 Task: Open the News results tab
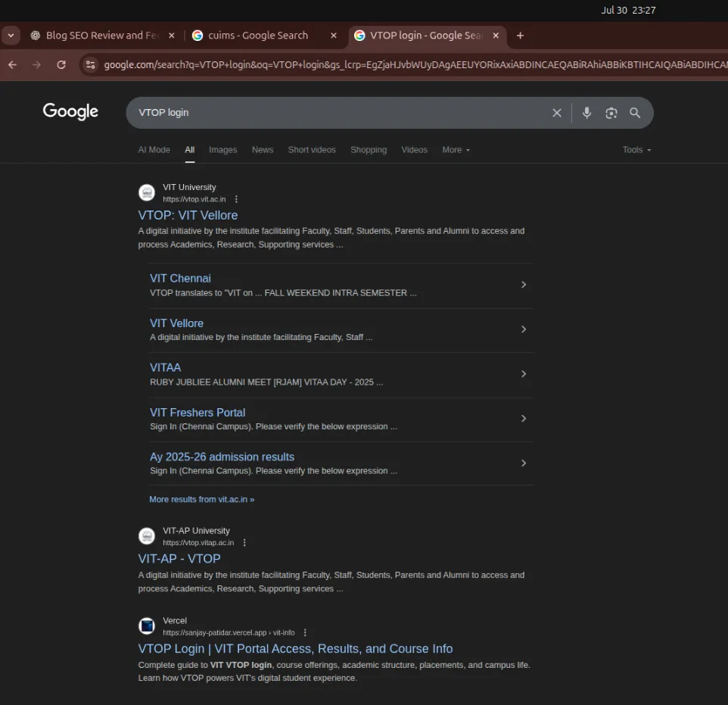point(263,150)
